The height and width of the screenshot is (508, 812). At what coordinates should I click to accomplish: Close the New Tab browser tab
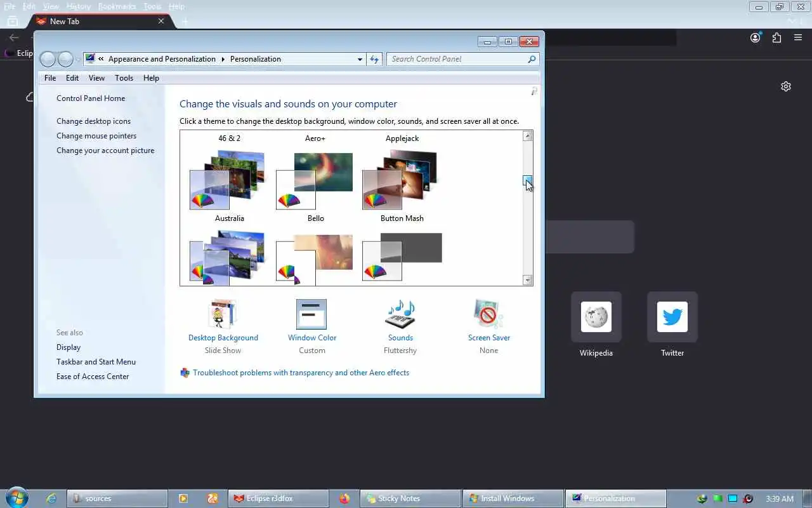(x=161, y=21)
